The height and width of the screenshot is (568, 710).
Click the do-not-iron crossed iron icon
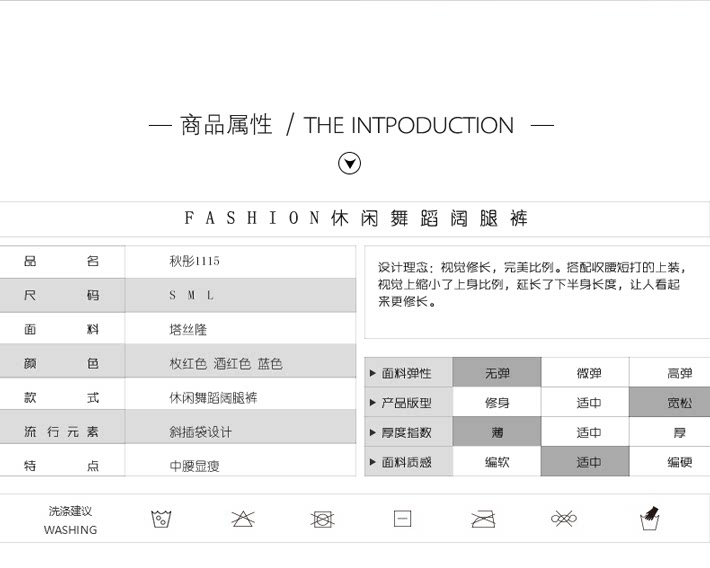(x=483, y=518)
